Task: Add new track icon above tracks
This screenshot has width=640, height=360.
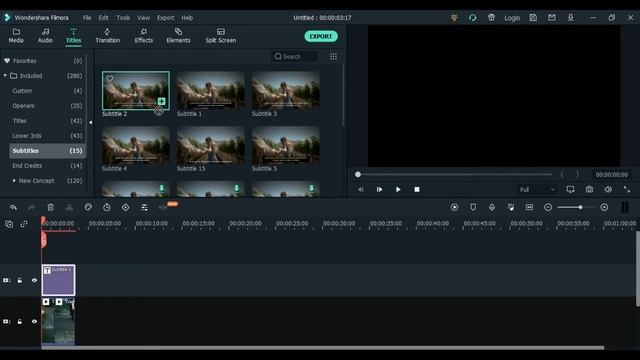Action: click(9, 224)
